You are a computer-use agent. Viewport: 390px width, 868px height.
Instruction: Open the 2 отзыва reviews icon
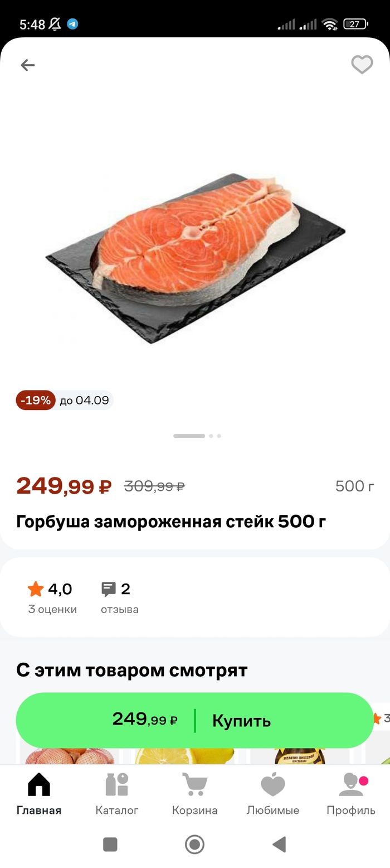pyautogui.click(x=109, y=589)
